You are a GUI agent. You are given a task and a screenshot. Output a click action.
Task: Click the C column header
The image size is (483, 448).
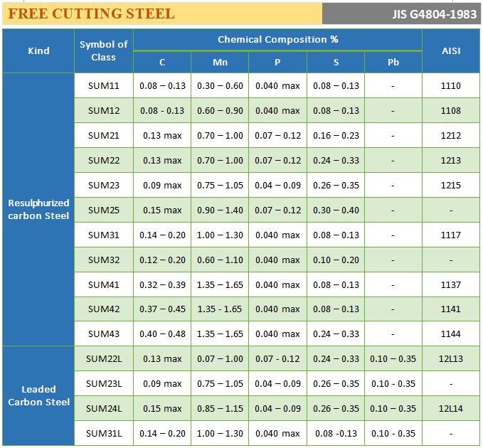point(162,63)
